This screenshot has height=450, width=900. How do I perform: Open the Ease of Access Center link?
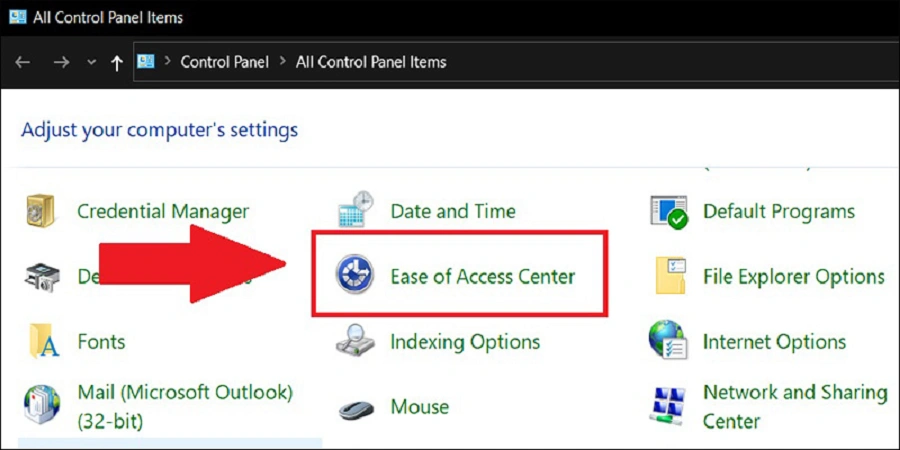(x=483, y=276)
